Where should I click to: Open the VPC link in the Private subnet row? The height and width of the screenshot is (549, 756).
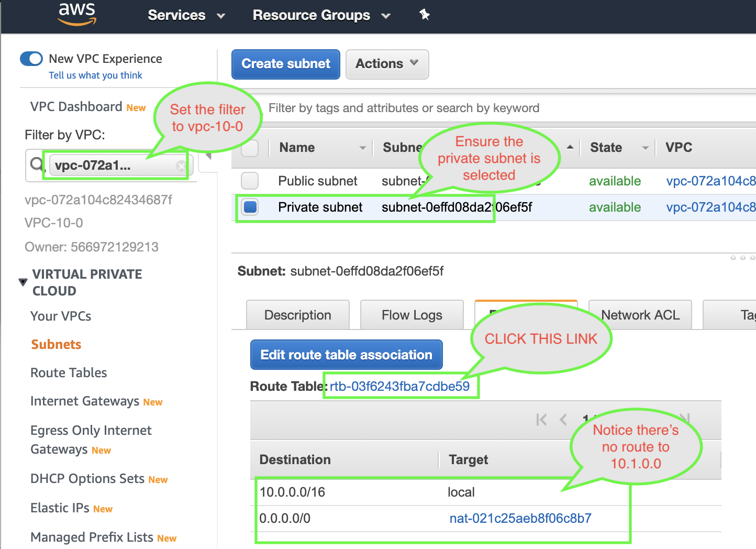[710, 207]
